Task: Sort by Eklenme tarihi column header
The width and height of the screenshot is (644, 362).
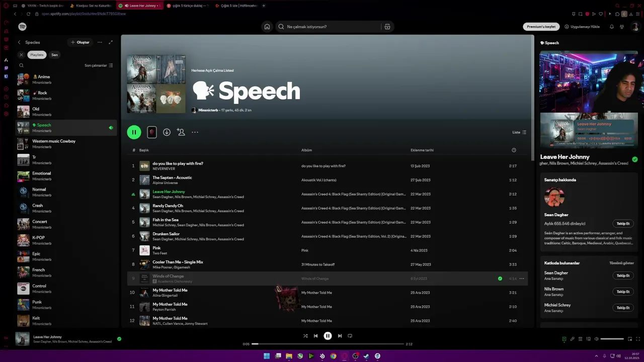Action: tap(422, 150)
